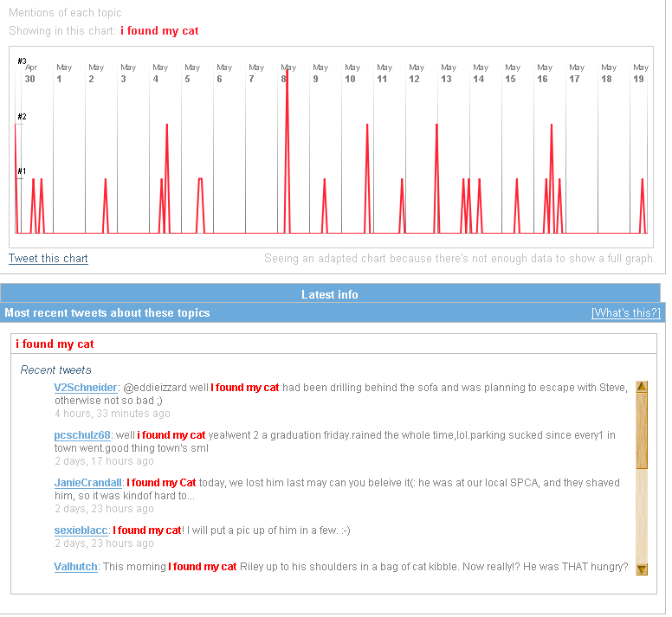
Task: Select the Latest info header bar
Action: coord(330,294)
